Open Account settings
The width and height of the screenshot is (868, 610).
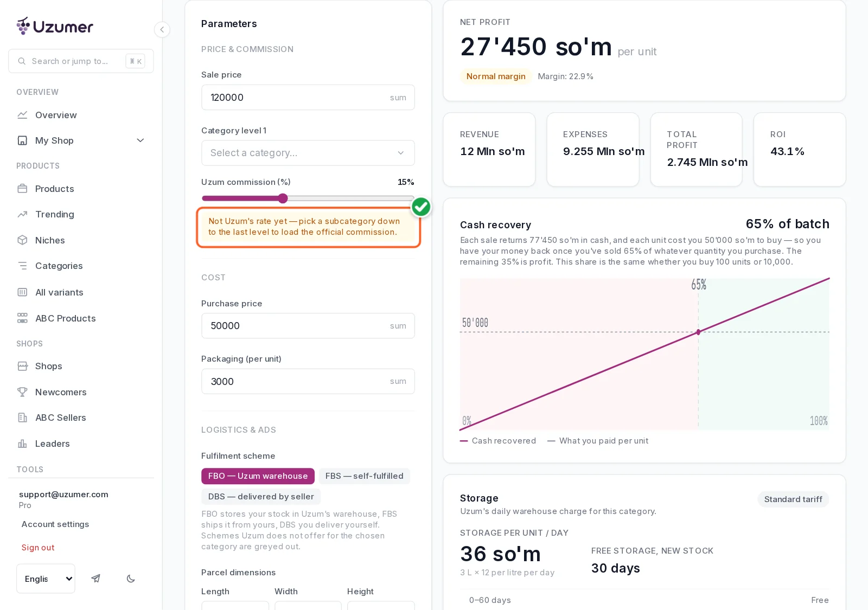pyautogui.click(x=55, y=524)
